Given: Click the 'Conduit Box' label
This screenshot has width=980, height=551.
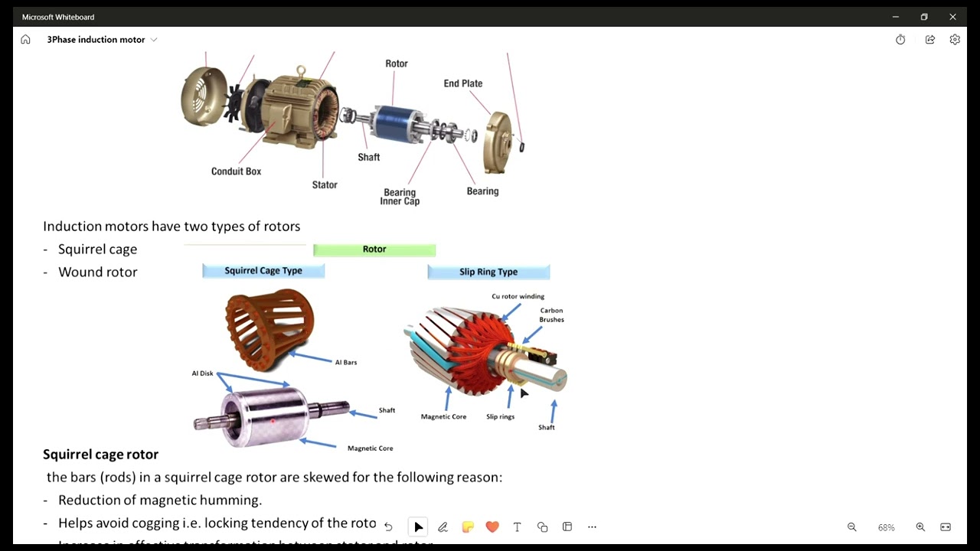Looking at the screenshot, I should (x=236, y=171).
